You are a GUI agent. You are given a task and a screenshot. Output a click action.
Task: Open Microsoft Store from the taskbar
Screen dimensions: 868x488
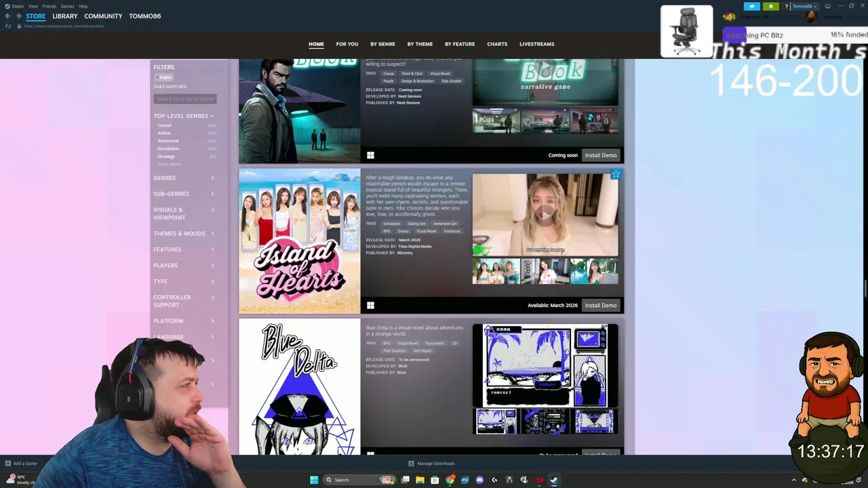[435, 480]
